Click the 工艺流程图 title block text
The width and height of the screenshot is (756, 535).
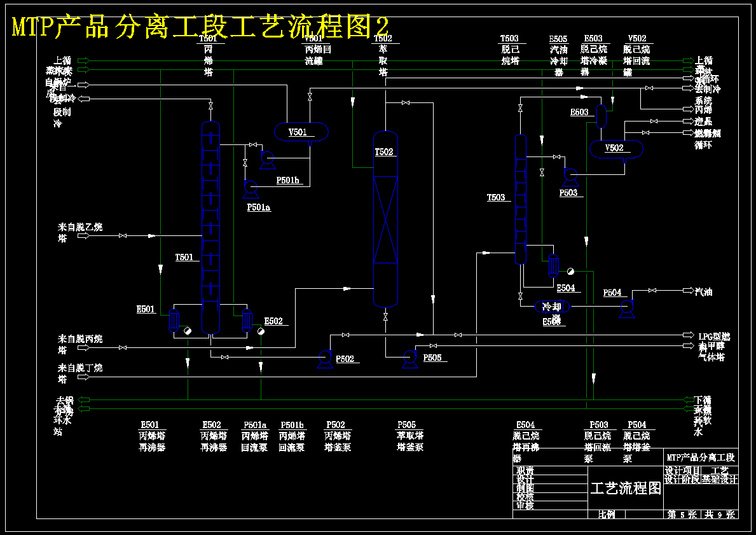coord(626,488)
